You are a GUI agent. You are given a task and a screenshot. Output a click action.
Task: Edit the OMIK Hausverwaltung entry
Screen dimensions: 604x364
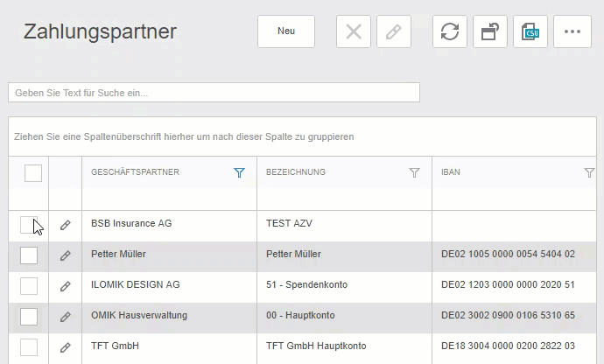(x=65, y=317)
